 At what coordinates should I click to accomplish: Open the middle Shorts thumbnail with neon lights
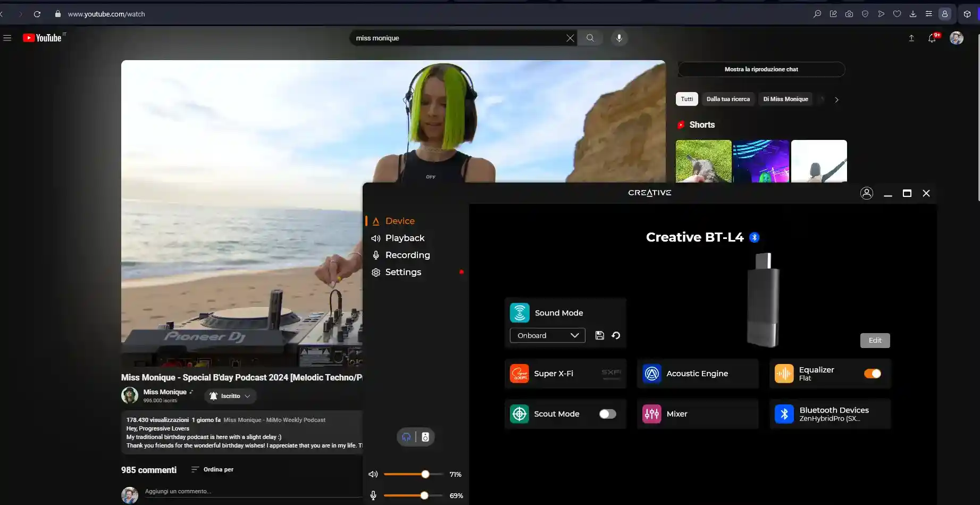tap(761, 161)
